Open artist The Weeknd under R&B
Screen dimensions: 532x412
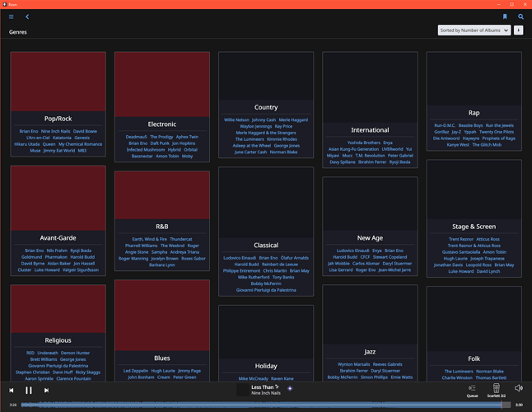pyautogui.click(x=172, y=246)
